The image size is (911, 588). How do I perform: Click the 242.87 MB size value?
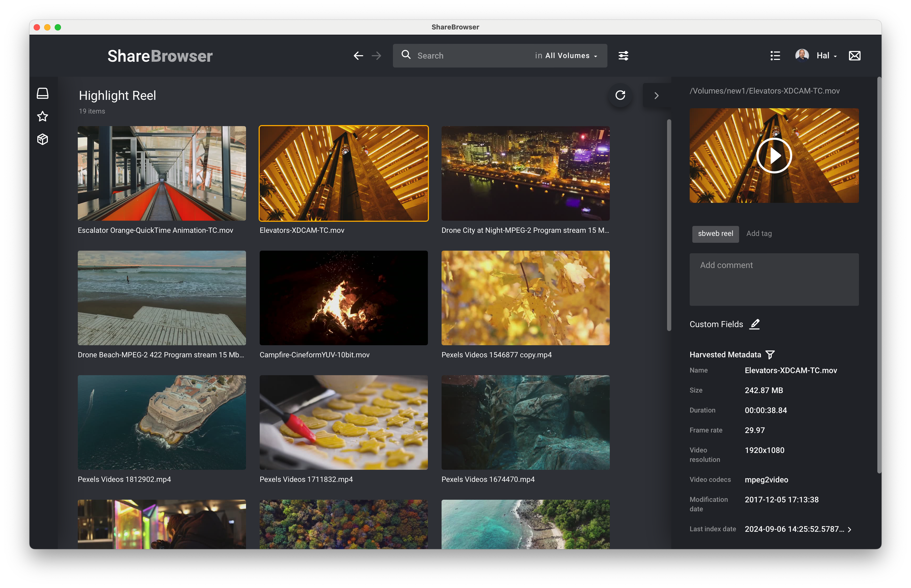[x=764, y=390]
